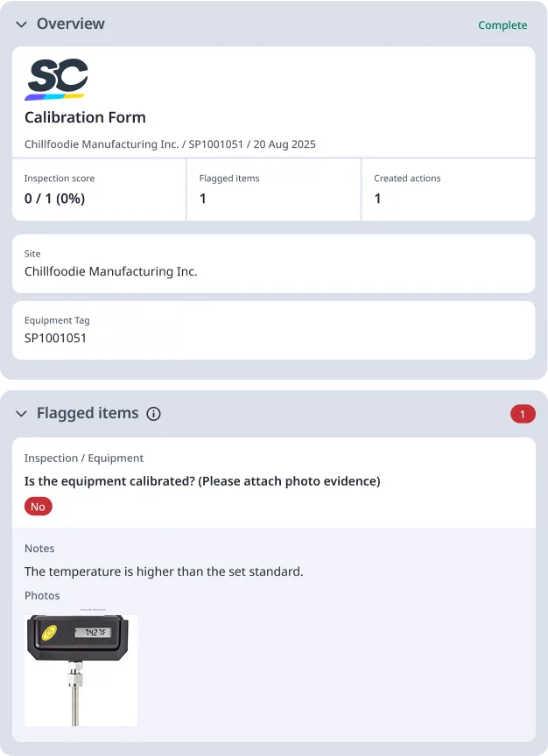Select the Overview header
548x756 pixels.
[x=70, y=24]
